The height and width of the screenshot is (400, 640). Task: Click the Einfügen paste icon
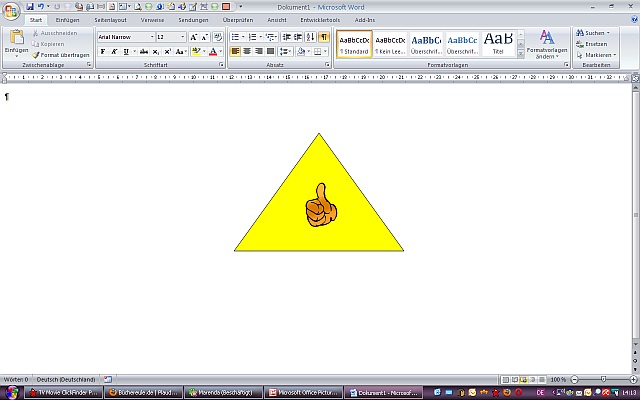(16, 40)
